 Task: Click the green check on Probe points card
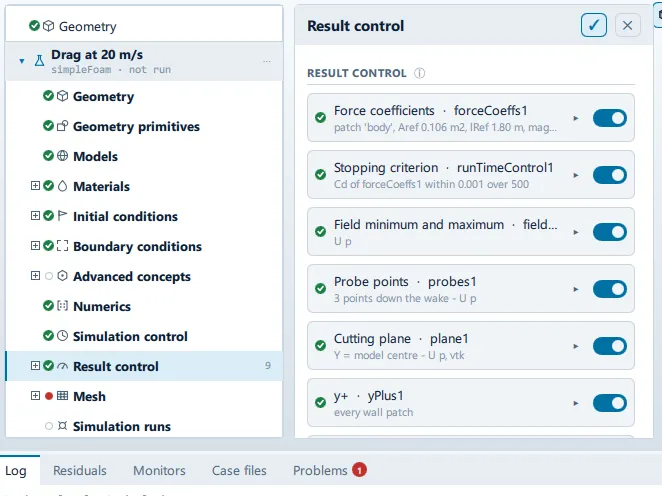pyautogui.click(x=320, y=288)
